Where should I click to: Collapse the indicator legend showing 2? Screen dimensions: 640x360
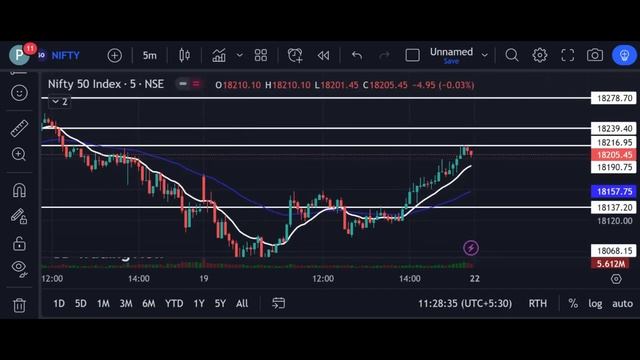pyautogui.click(x=60, y=102)
